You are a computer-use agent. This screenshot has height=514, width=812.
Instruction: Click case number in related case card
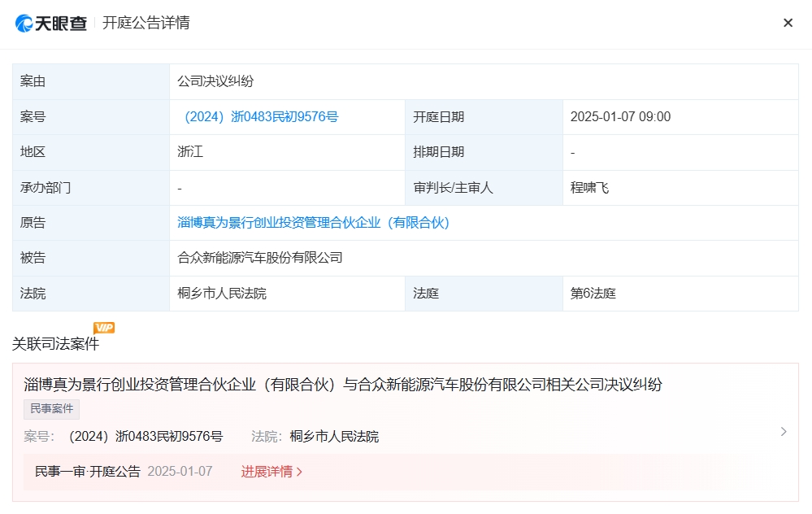[x=146, y=437]
